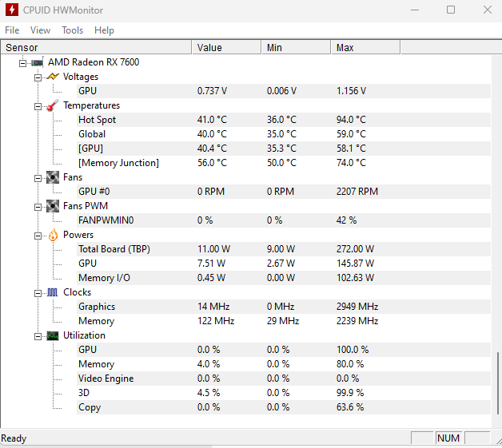Select the Total Board (TBP) row
This screenshot has width=502, height=448.
point(284,249)
